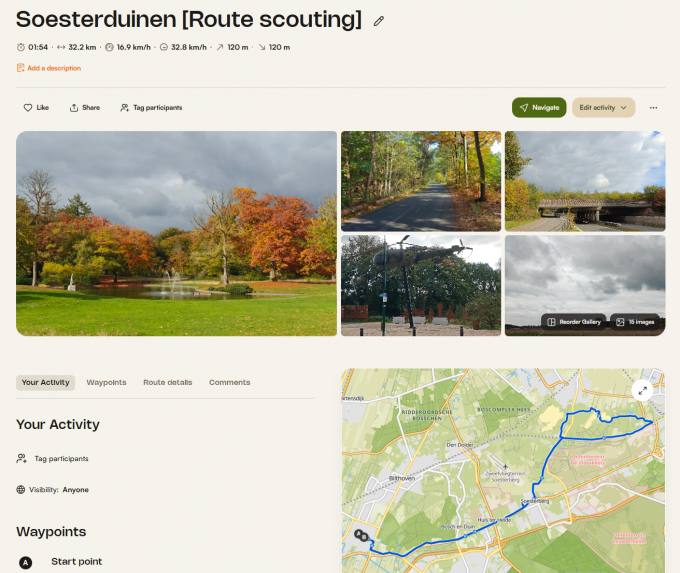680x573 pixels.
Task: Click the pencil icon to edit title
Action: point(378,20)
